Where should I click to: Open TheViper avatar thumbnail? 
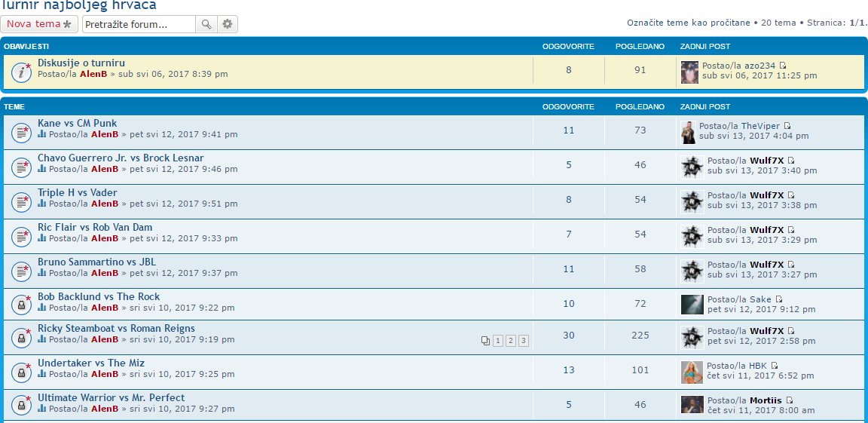[688, 132]
